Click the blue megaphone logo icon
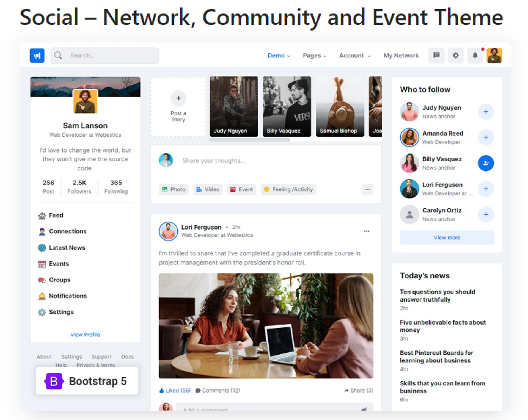This screenshot has height=420, width=528. coord(37,56)
